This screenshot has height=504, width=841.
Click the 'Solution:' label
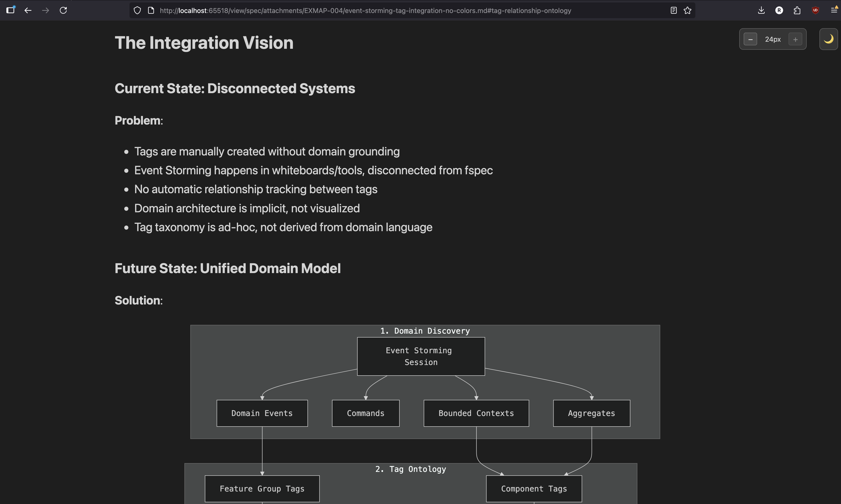[139, 301]
